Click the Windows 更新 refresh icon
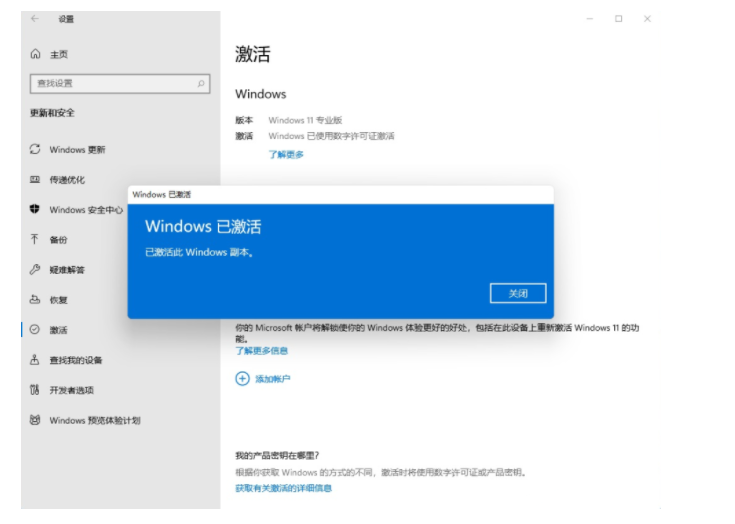735x524 pixels. click(x=35, y=149)
